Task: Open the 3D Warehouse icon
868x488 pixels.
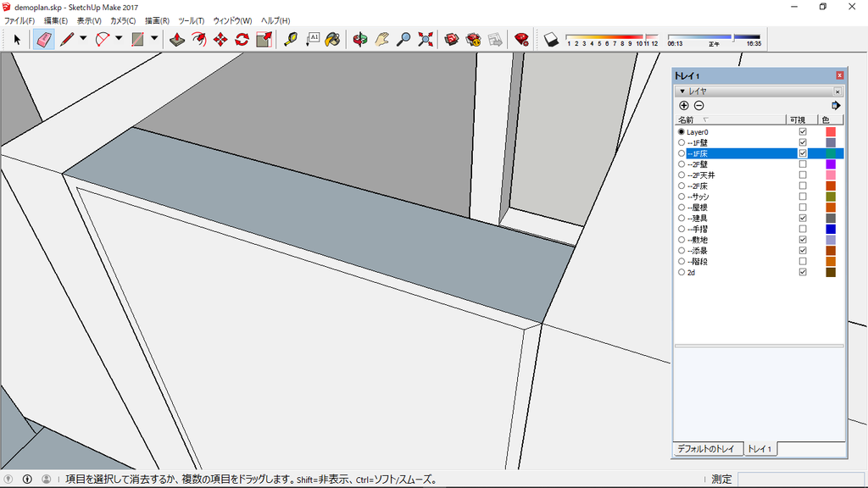Action: (452, 40)
